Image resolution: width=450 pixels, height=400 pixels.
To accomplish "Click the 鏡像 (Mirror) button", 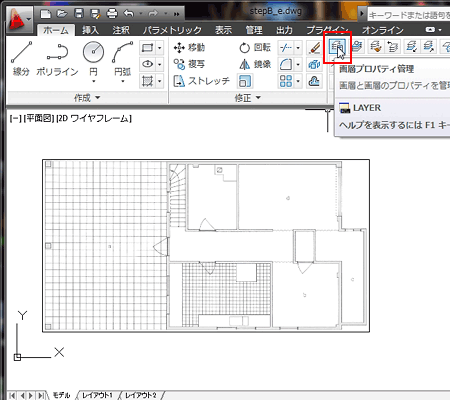I will tap(255, 64).
